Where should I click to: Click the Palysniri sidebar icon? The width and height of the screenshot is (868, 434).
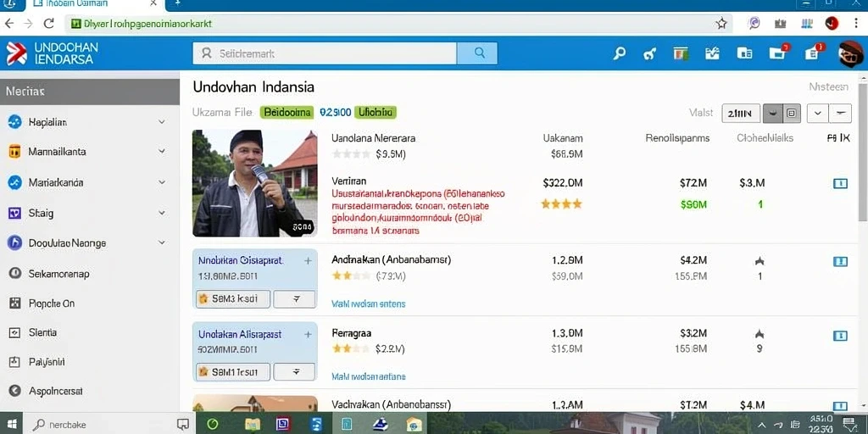tap(15, 362)
